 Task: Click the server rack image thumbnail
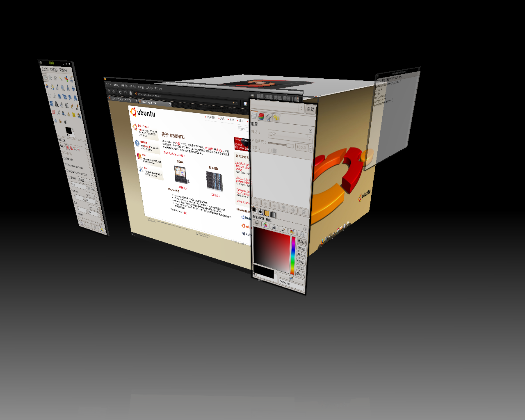point(215,181)
